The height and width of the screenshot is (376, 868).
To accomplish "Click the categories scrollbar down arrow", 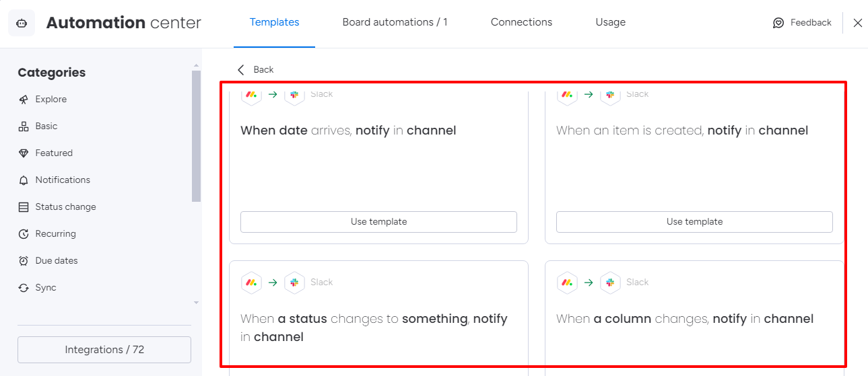I will coord(197,303).
